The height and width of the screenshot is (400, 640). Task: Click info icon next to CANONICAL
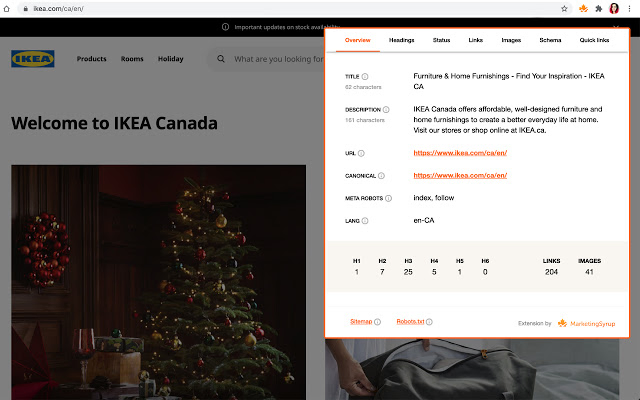coord(381,176)
